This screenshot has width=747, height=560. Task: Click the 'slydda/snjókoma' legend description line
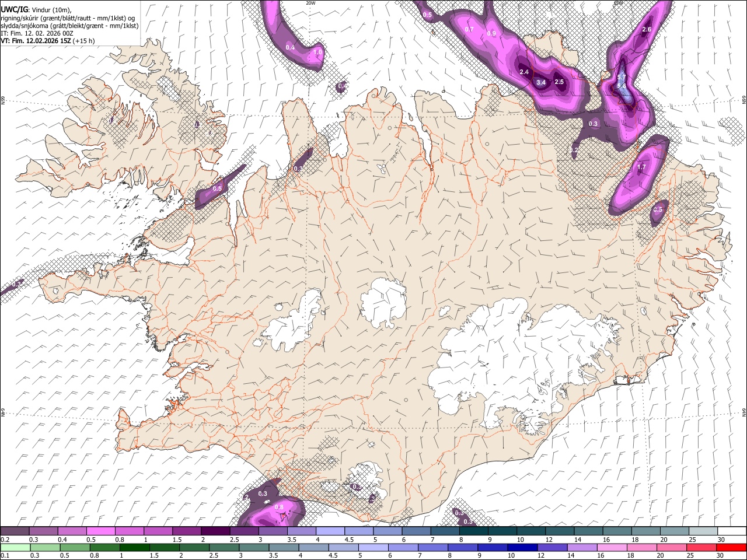[x=69, y=26]
